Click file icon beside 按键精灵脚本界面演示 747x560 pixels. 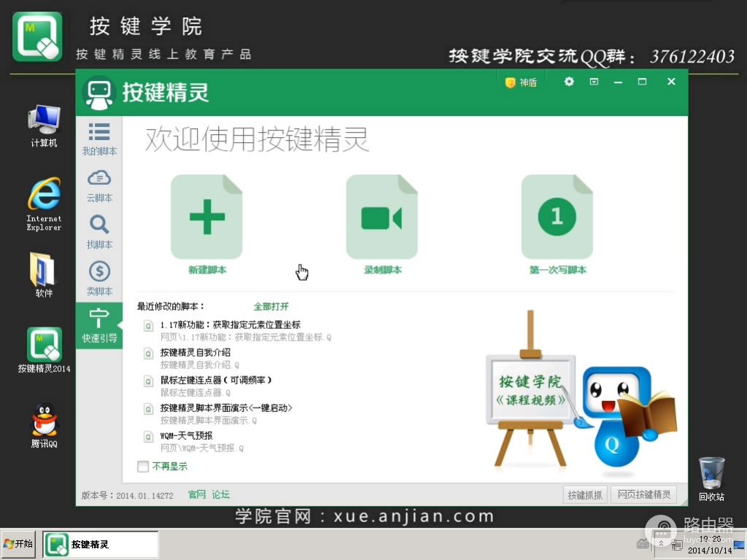(149, 409)
